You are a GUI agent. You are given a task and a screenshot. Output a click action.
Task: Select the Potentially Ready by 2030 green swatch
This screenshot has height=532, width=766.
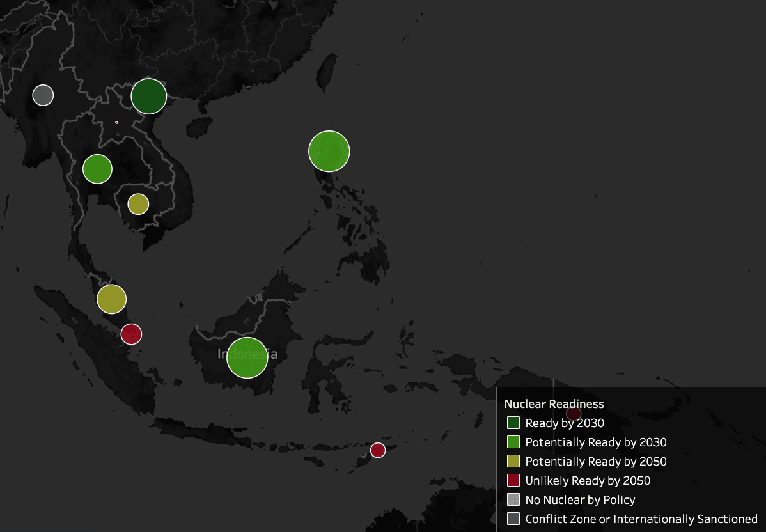(513, 442)
